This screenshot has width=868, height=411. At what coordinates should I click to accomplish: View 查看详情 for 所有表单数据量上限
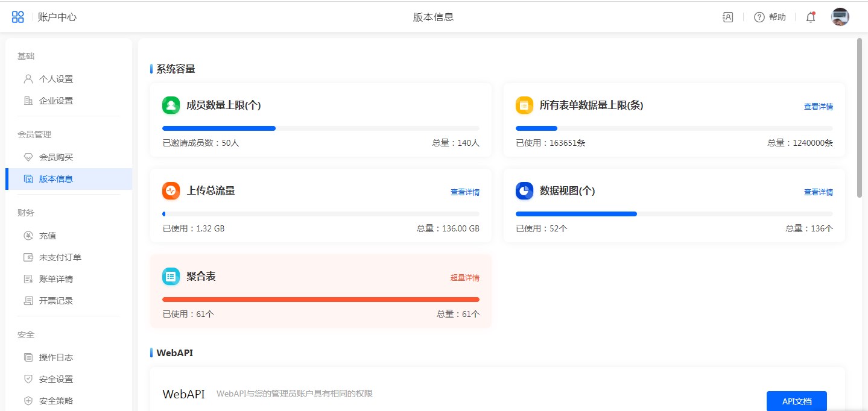(818, 107)
